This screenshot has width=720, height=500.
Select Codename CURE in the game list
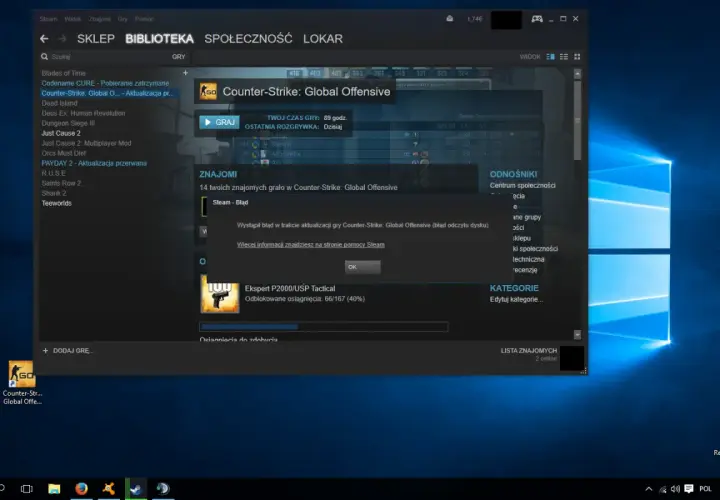pyautogui.click(x=105, y=84)
